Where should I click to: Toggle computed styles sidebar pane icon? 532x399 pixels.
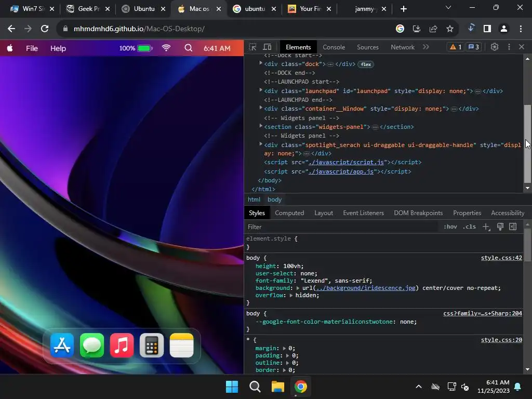513,227
